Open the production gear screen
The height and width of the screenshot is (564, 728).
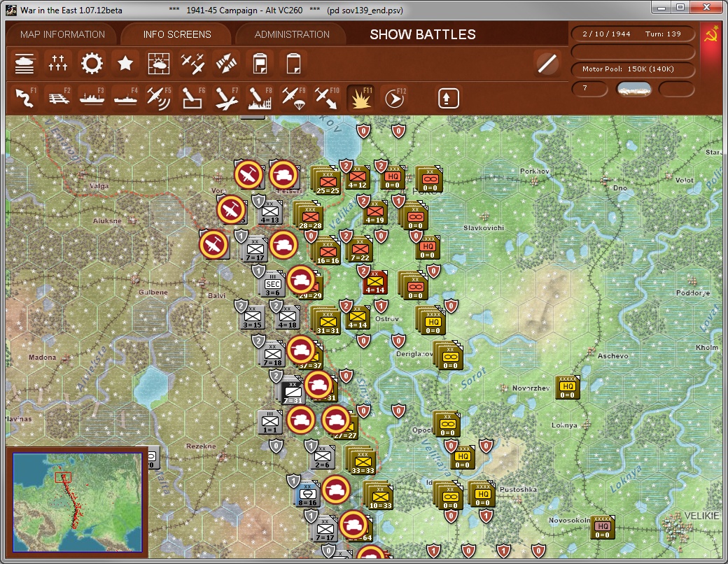click(92, 64)
